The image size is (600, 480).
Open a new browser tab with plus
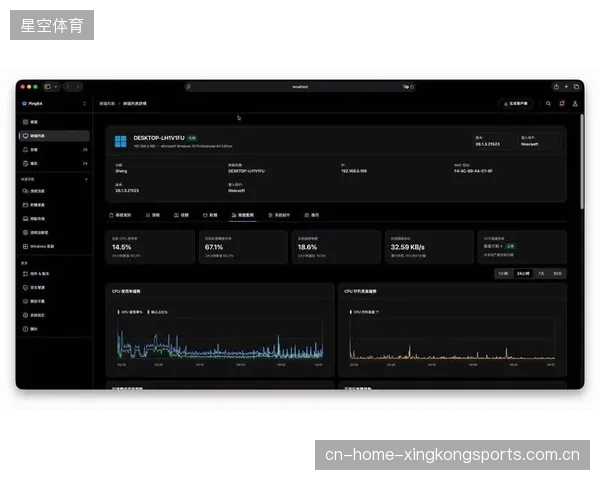pos(566,87)
